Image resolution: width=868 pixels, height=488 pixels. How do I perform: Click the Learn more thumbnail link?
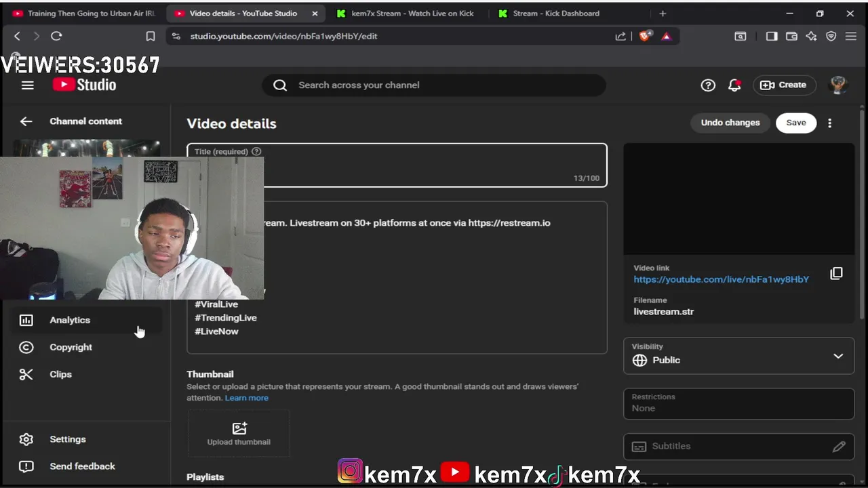[246, 398]
